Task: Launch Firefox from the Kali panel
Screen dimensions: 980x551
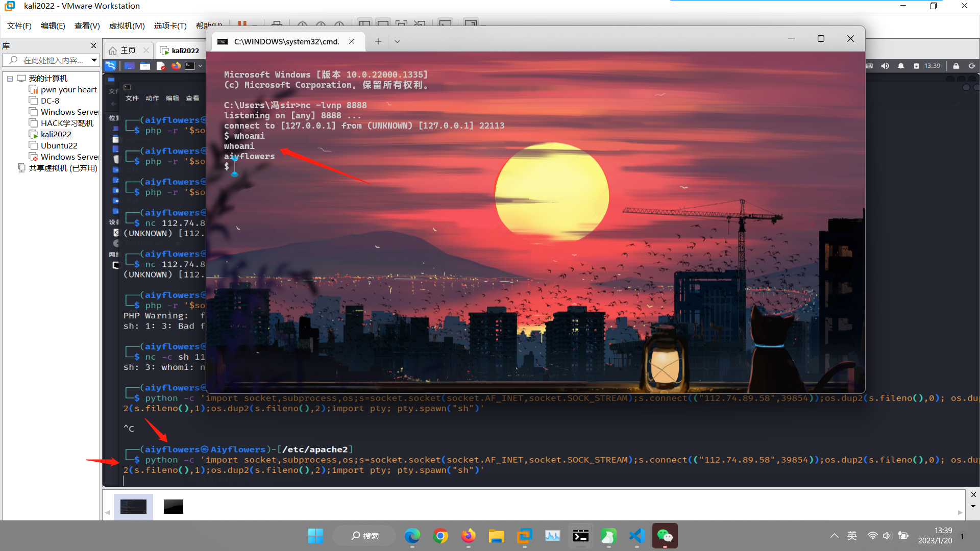Action: pos(176,66)
